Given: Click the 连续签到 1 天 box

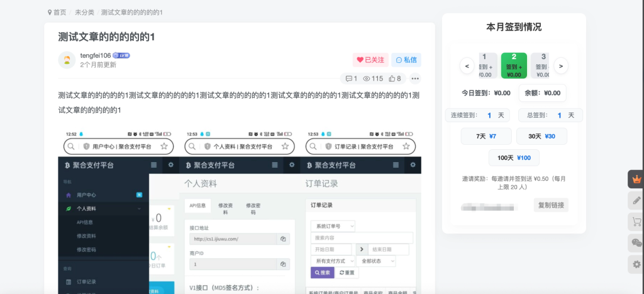Looking at the screenshot, I should click(477, 115).
